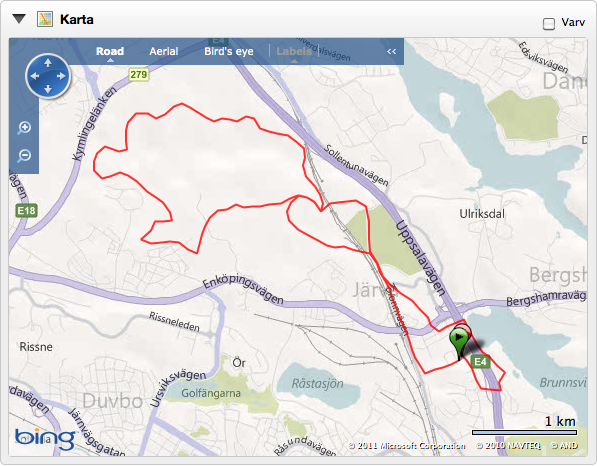Click the E18 highway shield
Image resolution: width=597 pixels, height=466 pixels.
pyautogui.click(x=26, y=211)
